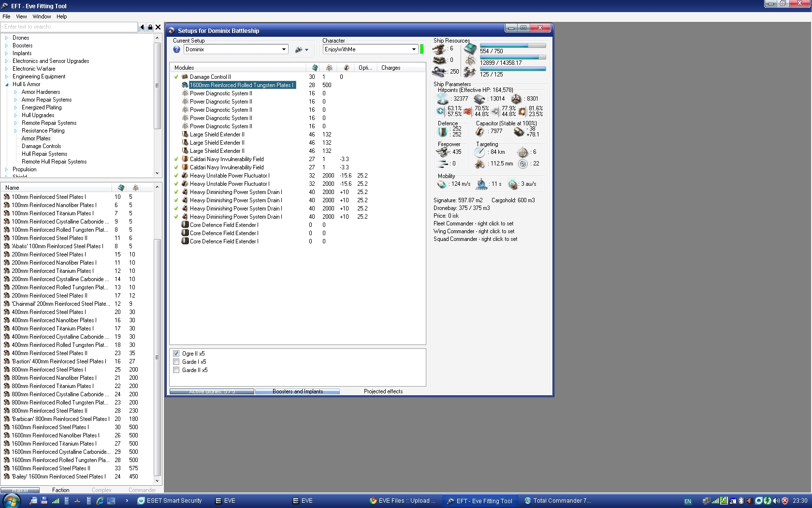The image size is (812, 508).
Task: Click the CPU icon in Ship Resources
Action: pos(470,49)
